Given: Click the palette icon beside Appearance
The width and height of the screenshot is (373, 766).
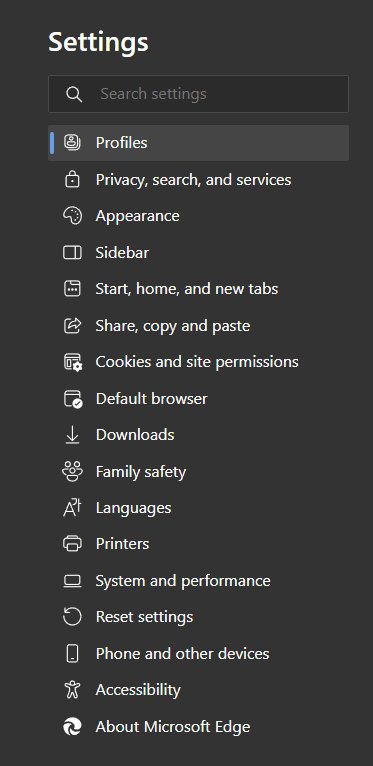Looking at the screenshot, I should click(x=72, y=216).
